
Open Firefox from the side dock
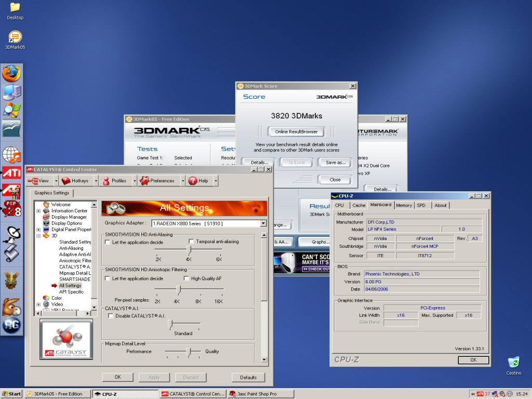tap(11, 73)
